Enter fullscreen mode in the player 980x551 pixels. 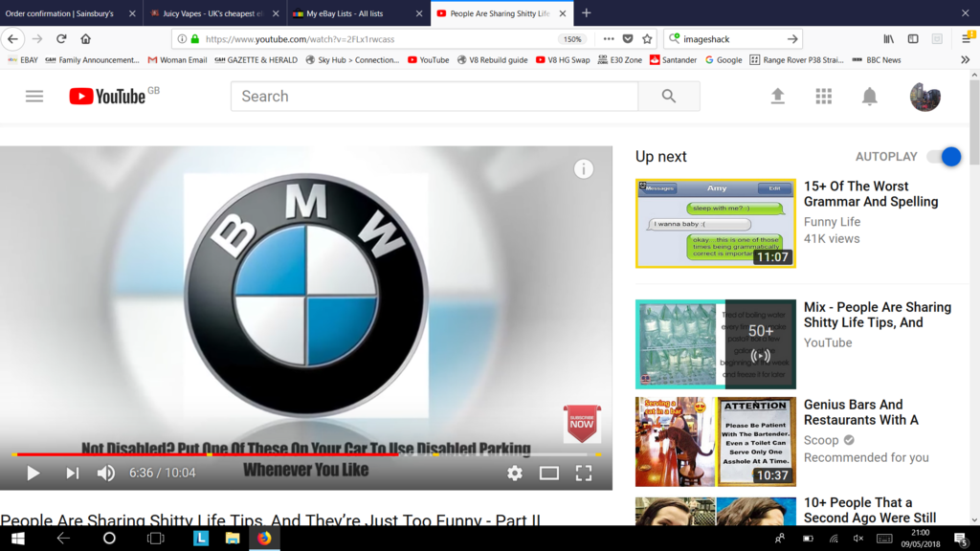tap(583, 473)
